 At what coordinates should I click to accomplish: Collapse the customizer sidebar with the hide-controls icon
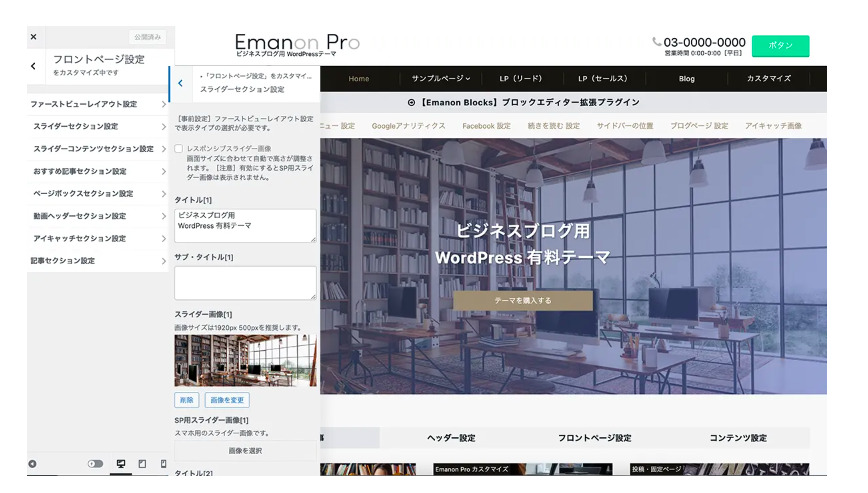pyautogui.click(x=33, y=464)
